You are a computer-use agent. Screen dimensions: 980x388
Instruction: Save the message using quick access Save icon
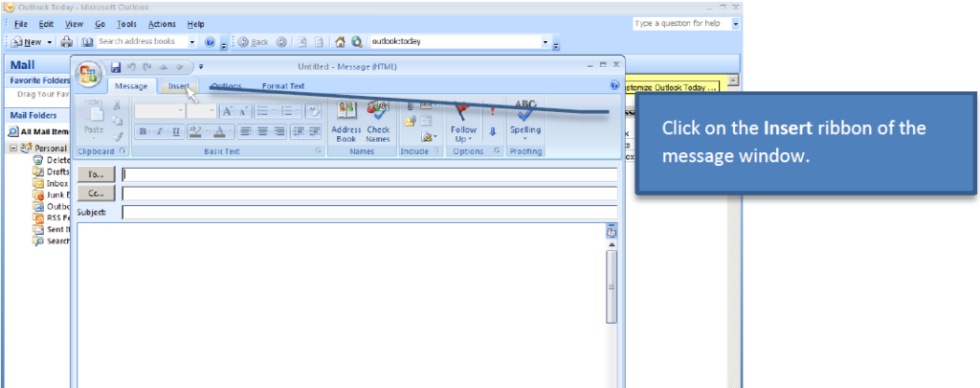tap(115, 66)
